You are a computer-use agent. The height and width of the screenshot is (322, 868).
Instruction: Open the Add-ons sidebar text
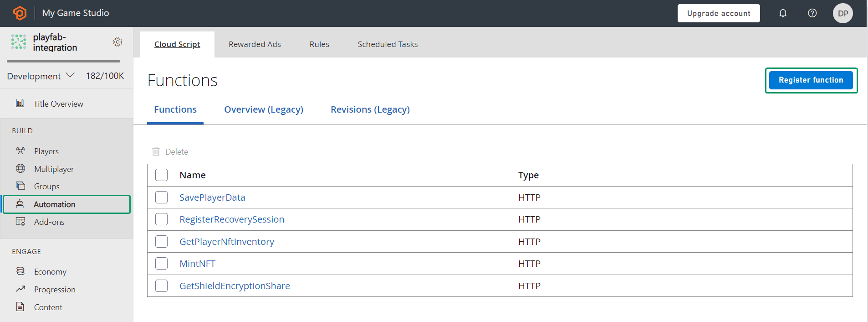coord(49,222)
